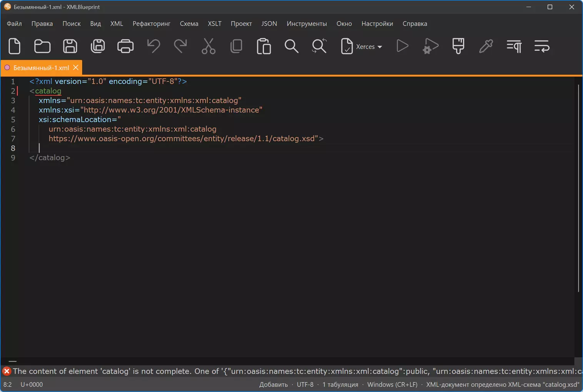Open the Инструменты menu
The height and width of the screenshot is (392, 583).
click(x=307, y=23)
